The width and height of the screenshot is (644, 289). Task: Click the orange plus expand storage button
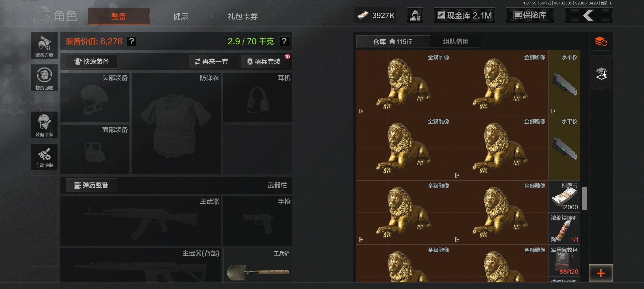(x=601, y=273)
